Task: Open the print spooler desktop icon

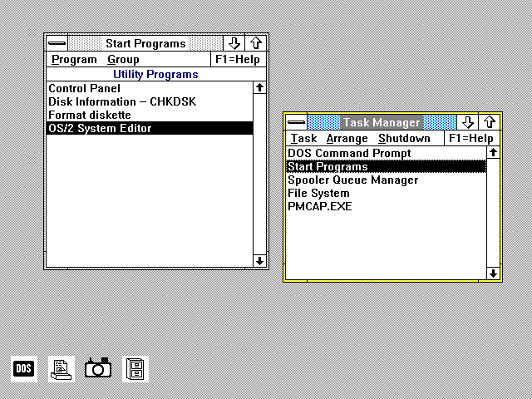Action: click(x=61, y=367)
